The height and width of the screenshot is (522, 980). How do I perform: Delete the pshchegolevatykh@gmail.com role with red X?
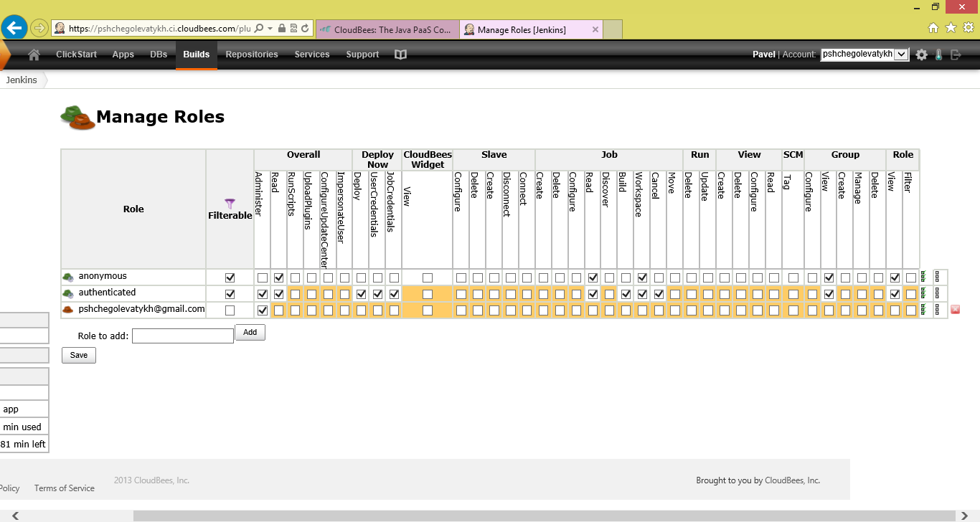(x=955, y=310)
